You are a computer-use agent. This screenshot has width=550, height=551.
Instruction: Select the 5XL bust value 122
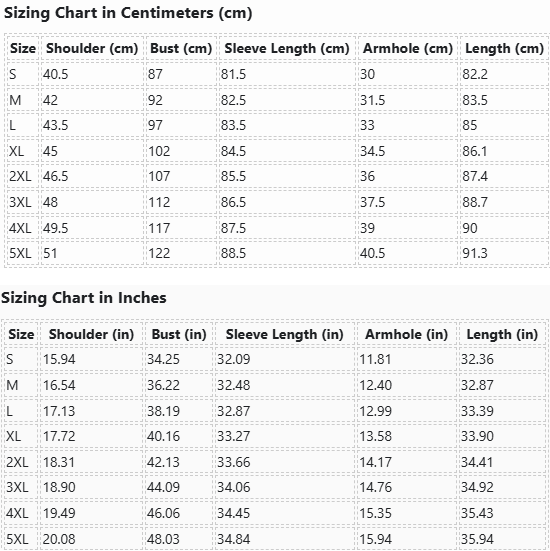click(x=159, y=253)
